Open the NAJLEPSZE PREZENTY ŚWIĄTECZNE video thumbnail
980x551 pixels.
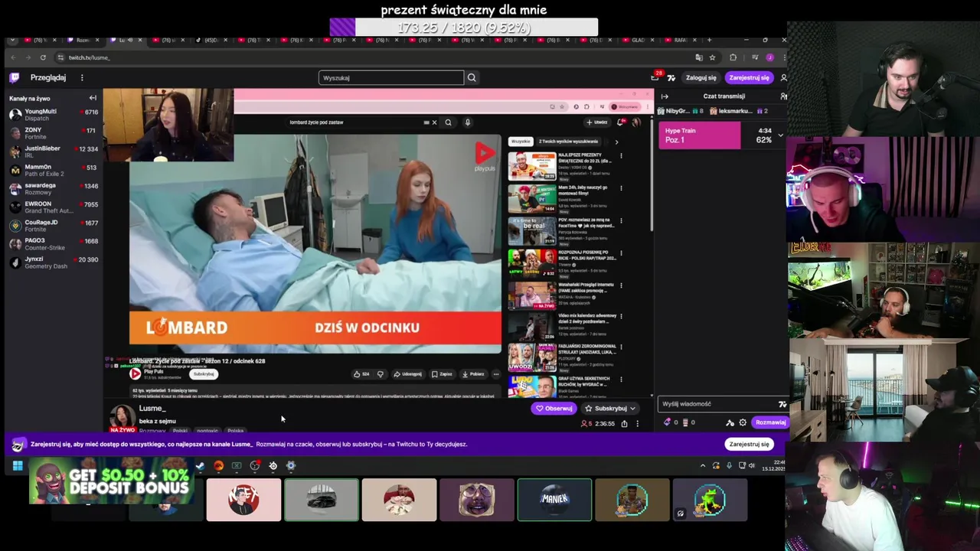532,166
